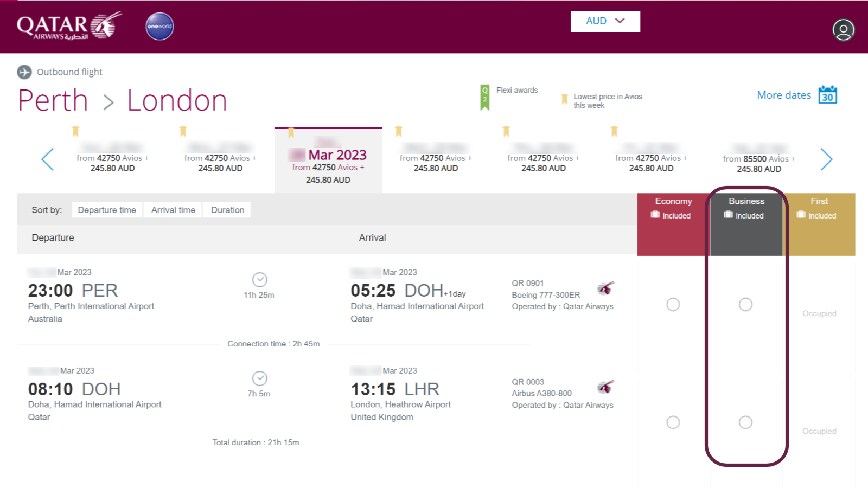868x488 pixels.
Task: Show earlier dates with left arrow
Action: (48, 159)
